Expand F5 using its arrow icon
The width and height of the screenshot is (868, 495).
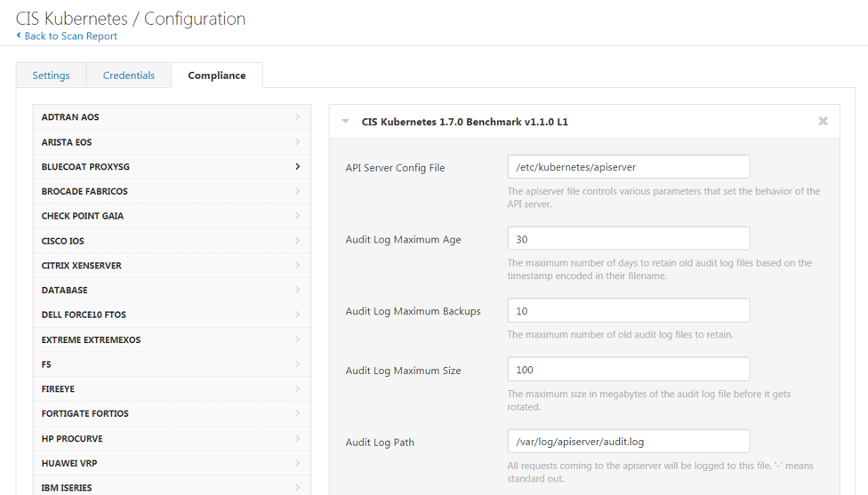(297, 364)
